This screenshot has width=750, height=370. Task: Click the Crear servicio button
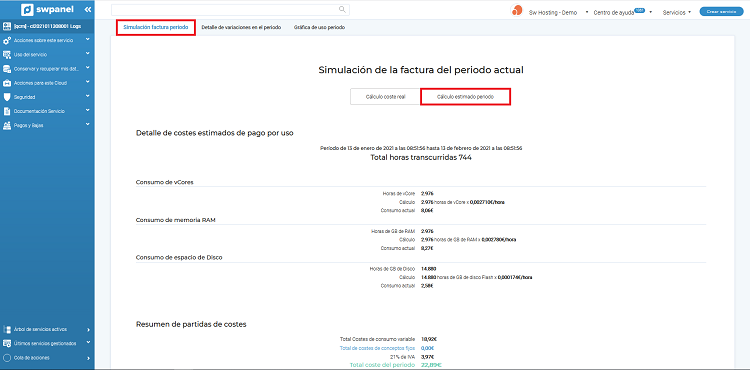[x=721, y=11]
